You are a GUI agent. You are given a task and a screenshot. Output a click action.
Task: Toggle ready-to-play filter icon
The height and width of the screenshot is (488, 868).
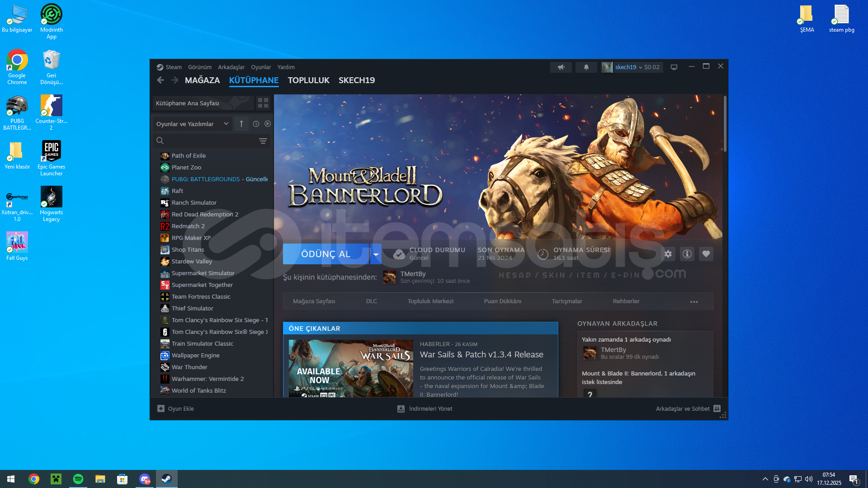coord(268,124)
